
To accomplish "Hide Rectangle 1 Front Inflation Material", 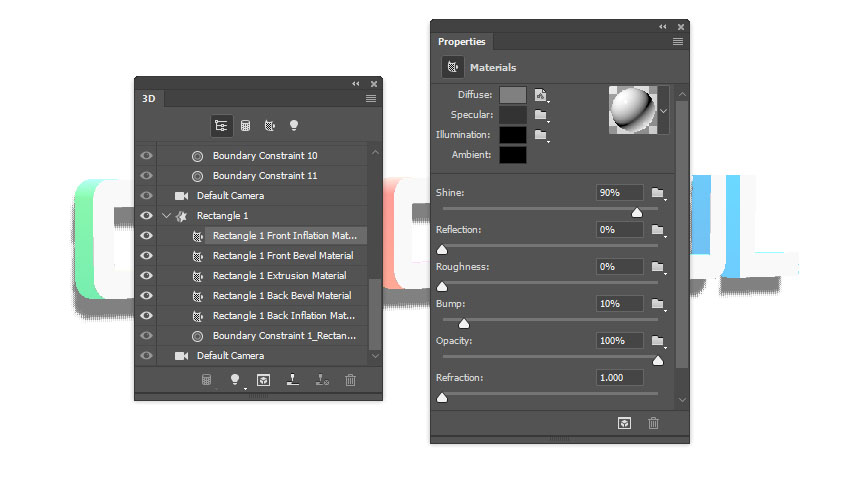I will [146, 236].
